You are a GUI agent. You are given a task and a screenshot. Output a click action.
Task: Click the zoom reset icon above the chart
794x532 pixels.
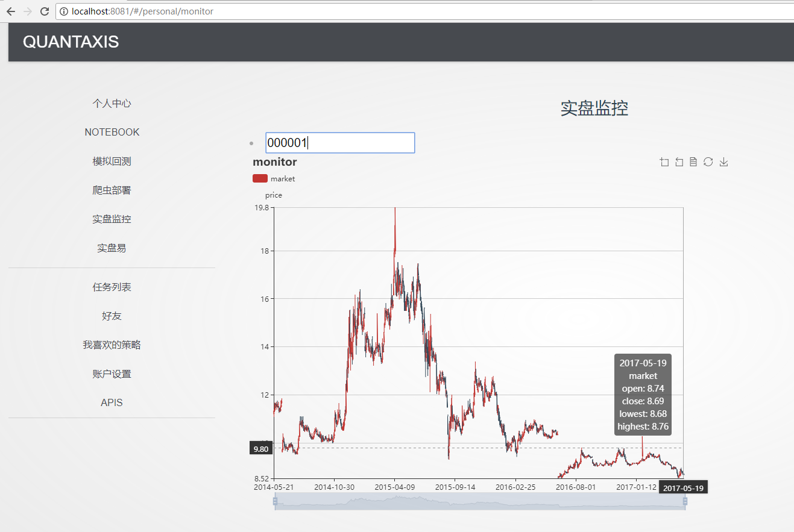(x=679, y=161)
